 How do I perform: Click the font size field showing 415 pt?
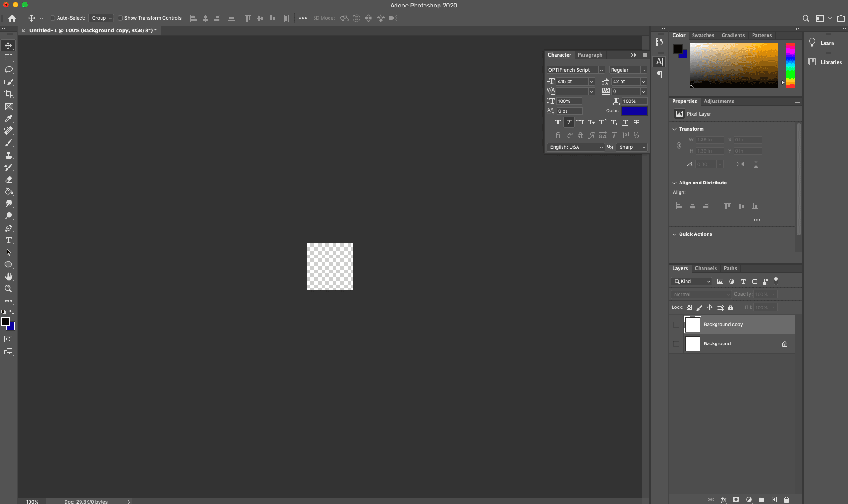click(572, 82)
